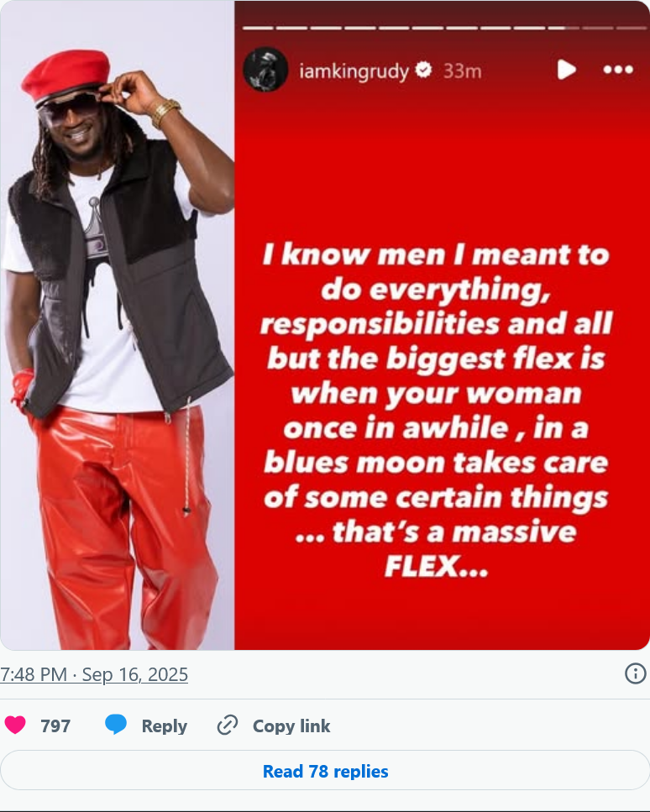
Task: Click the chain link copy icon
Action: 228,725
